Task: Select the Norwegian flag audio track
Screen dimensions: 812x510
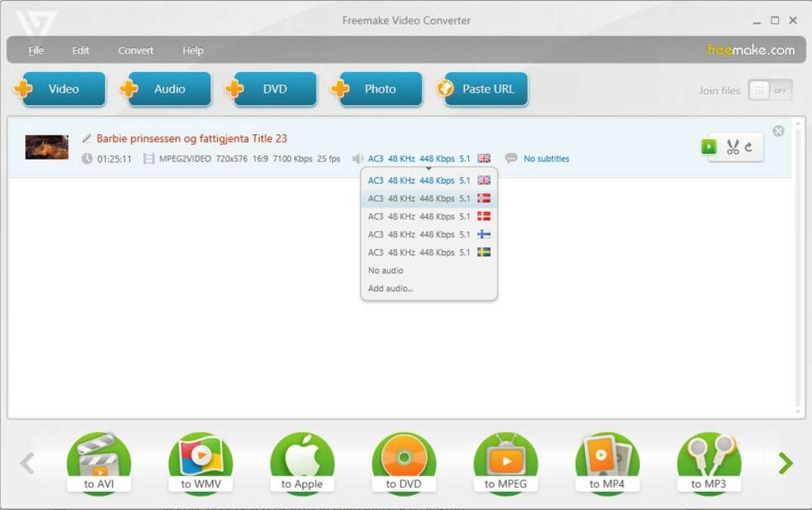Action: pos(429,199)
